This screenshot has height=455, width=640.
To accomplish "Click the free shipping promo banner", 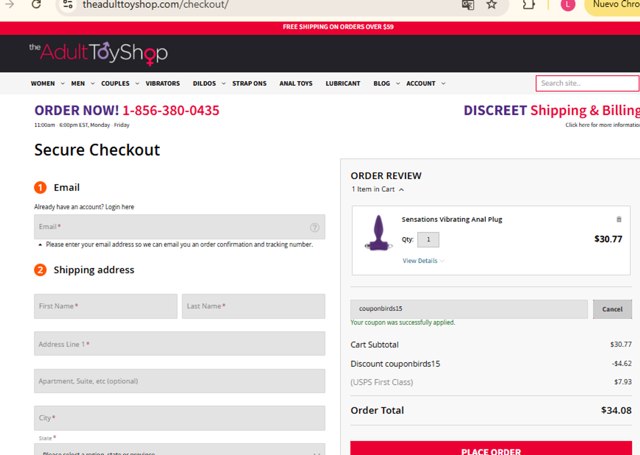I will 338,27.
